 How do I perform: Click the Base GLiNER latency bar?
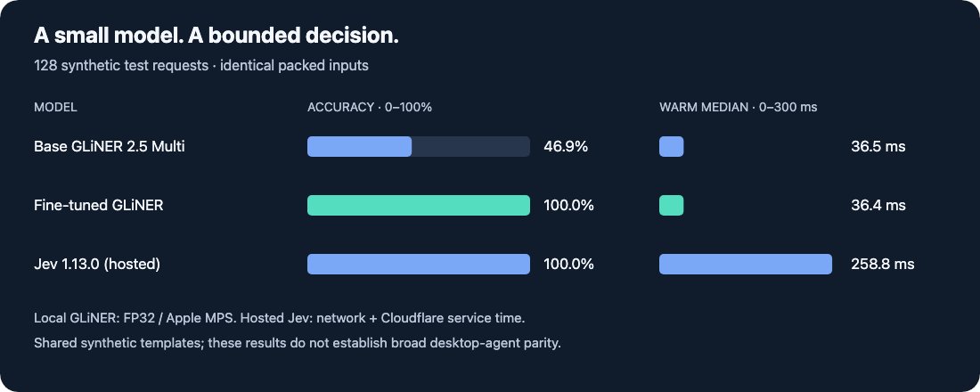(671, 146)
